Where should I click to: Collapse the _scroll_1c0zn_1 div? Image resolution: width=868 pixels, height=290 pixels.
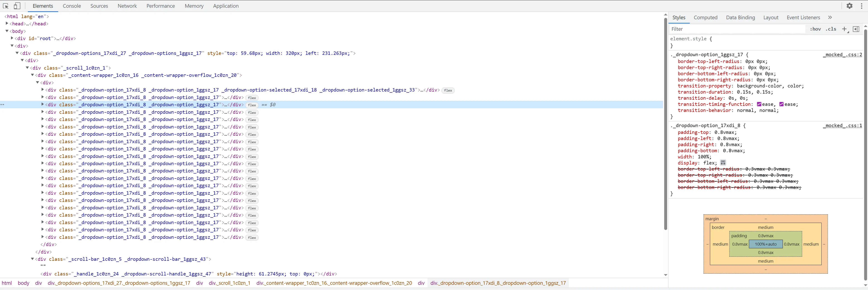(28, 68)
